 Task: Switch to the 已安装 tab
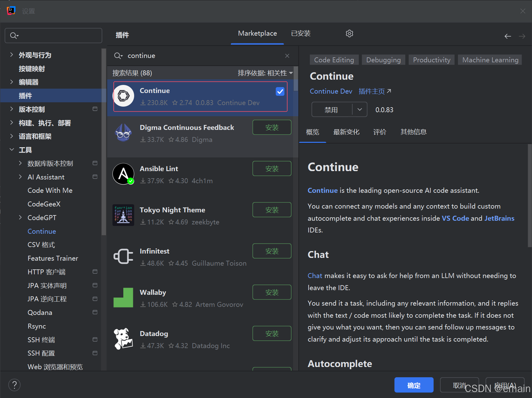[301, 33]
